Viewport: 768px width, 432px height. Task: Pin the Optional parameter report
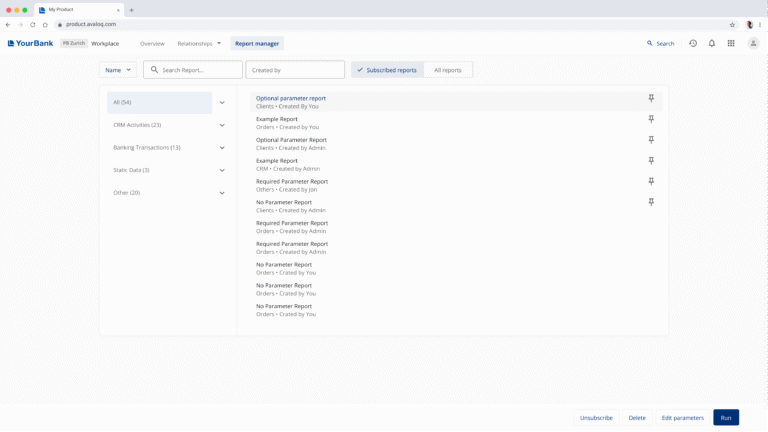651,98
